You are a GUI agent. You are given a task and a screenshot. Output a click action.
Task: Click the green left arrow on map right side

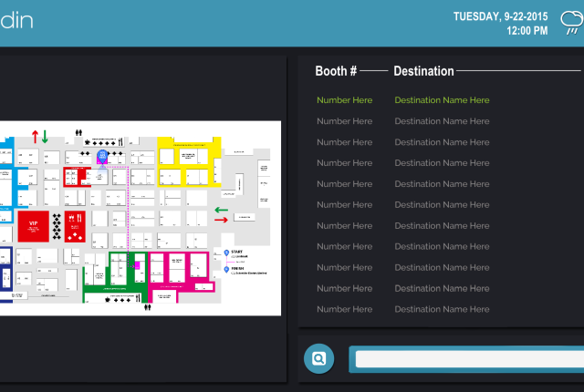221,210
